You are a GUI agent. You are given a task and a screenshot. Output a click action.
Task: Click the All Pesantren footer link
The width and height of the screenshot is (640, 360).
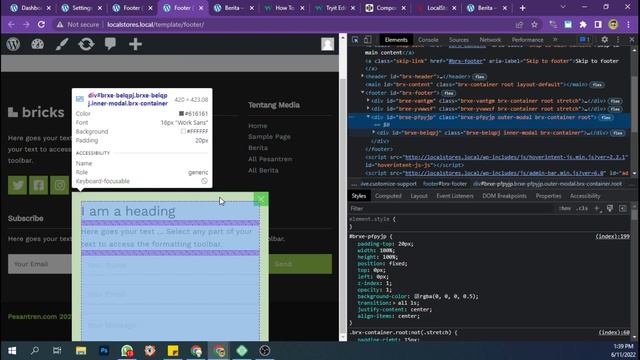point(270,159)
